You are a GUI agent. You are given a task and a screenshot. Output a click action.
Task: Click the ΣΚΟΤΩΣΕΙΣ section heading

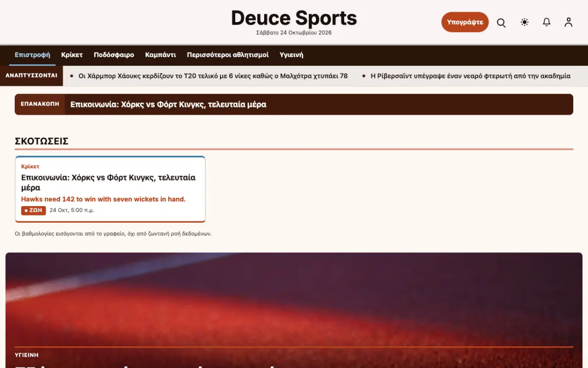42,141
